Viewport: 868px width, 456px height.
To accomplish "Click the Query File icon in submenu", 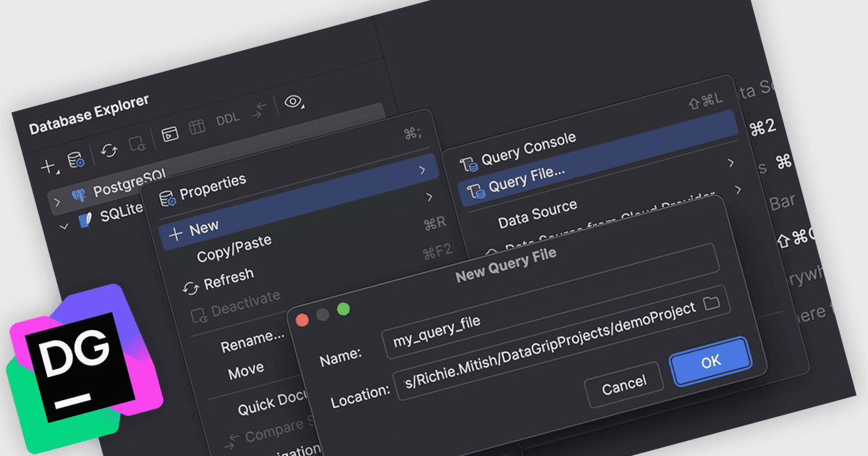I will pyautogui.click(x=476, y=191).
